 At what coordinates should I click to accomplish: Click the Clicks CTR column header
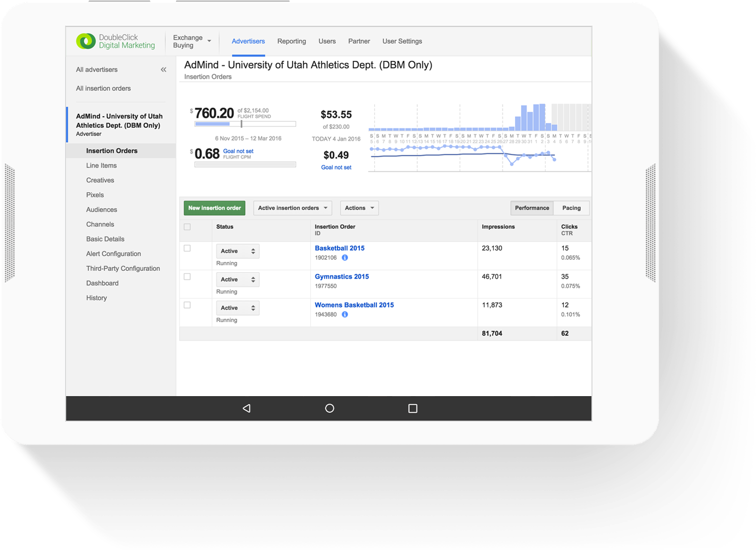click(x=569, y=230)
